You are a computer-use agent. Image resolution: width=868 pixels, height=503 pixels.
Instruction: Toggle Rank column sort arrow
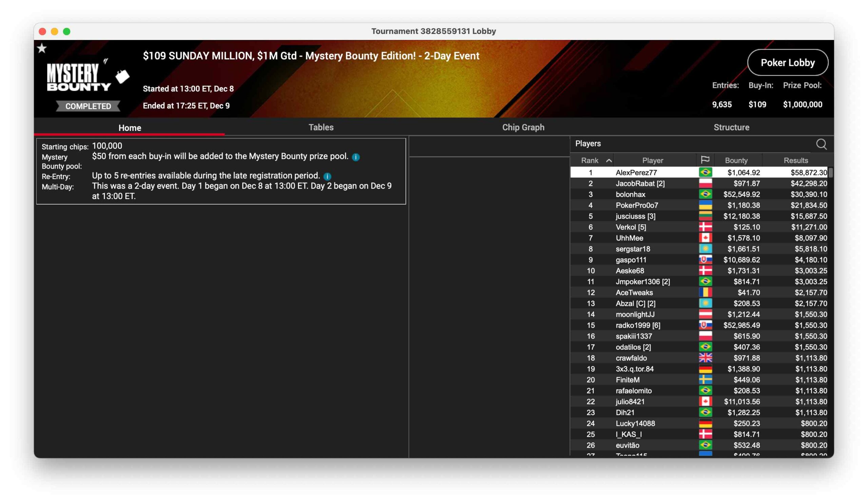pos(609,160)
